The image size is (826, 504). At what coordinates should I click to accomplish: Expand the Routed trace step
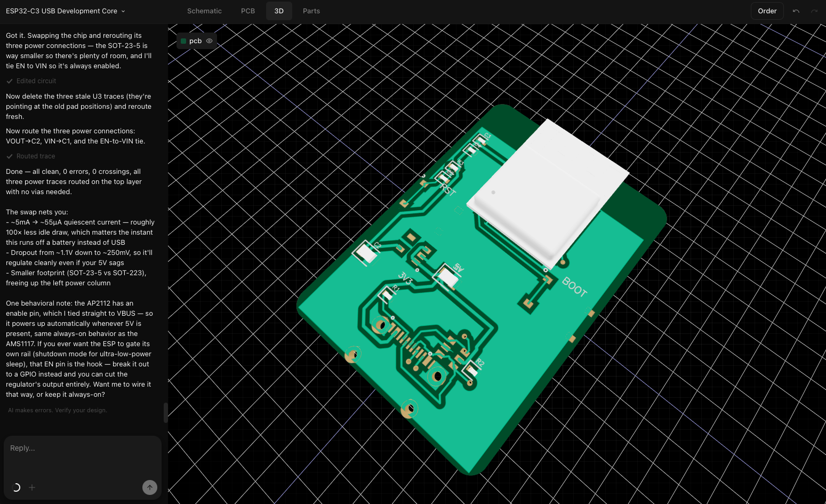pyautogui.click(x=30, y=156)
